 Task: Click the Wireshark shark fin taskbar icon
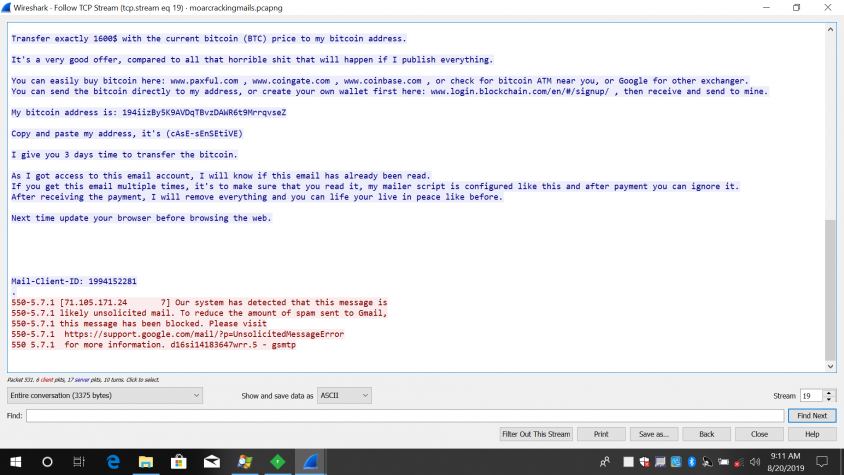(311, 461)
